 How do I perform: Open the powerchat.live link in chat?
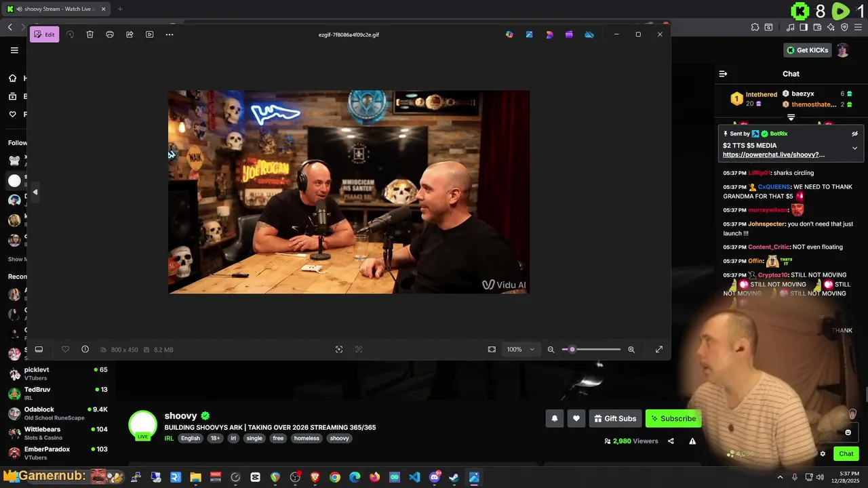point(774,155)
